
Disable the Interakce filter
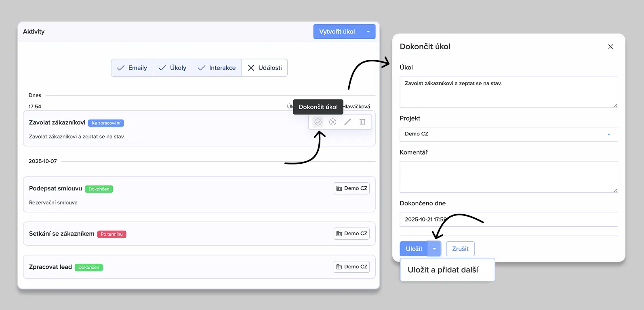point(217,68)
